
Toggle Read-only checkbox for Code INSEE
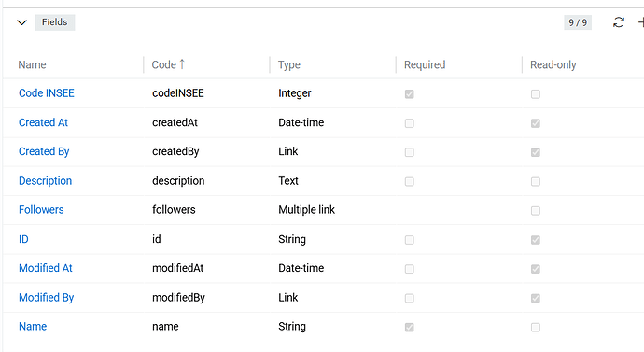[x=535, y=94]
